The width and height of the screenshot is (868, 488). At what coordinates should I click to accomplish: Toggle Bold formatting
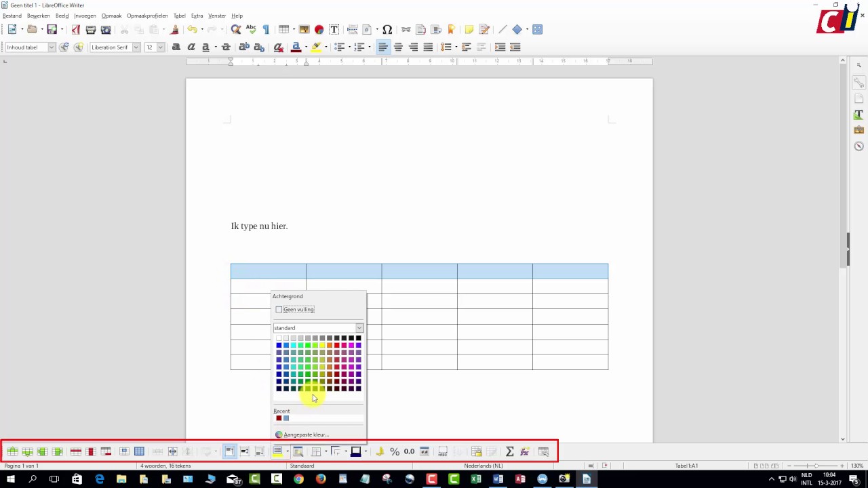(176, 47)
